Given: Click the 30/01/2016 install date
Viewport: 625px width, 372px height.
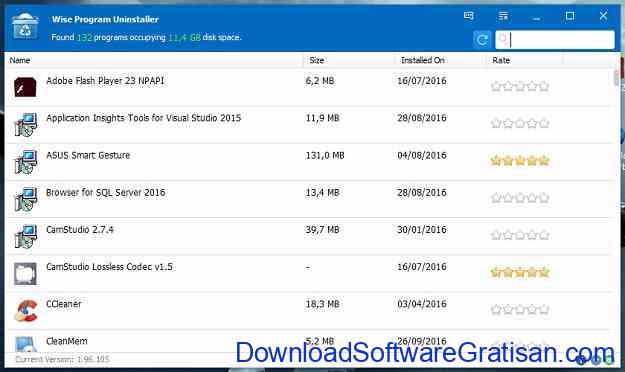Looking at the screenshot, I should [x=422, y=230].
